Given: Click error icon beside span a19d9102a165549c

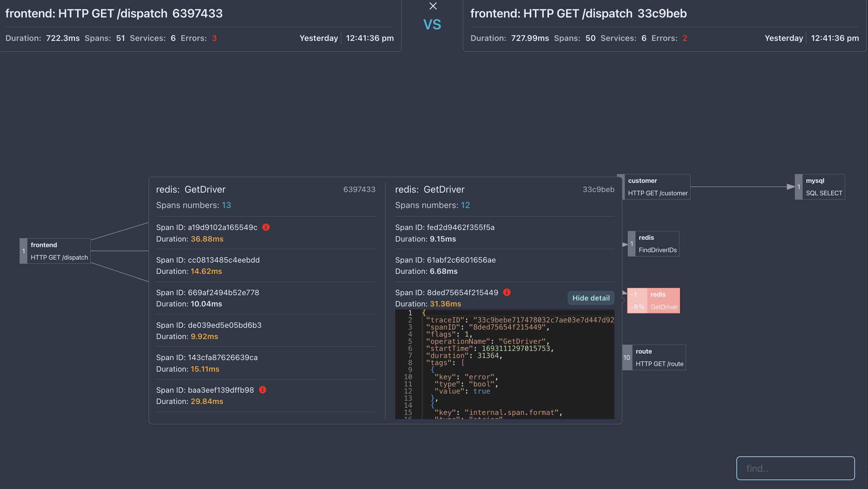Looking at the screenshot, I should coord(266,227).
